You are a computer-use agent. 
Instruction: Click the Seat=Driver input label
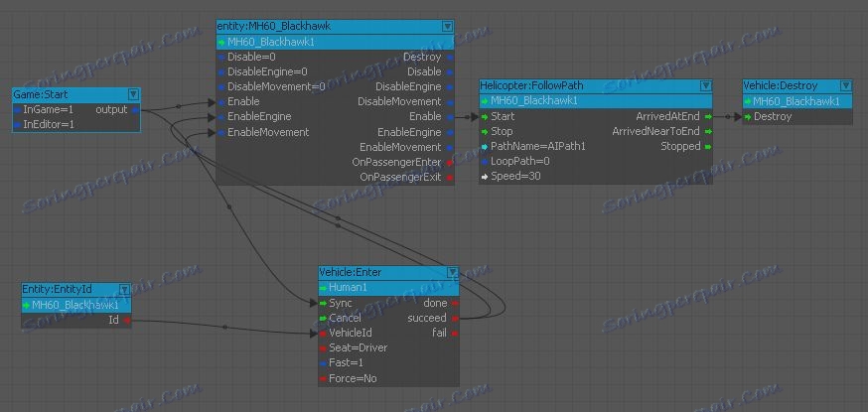pos(359,347)
